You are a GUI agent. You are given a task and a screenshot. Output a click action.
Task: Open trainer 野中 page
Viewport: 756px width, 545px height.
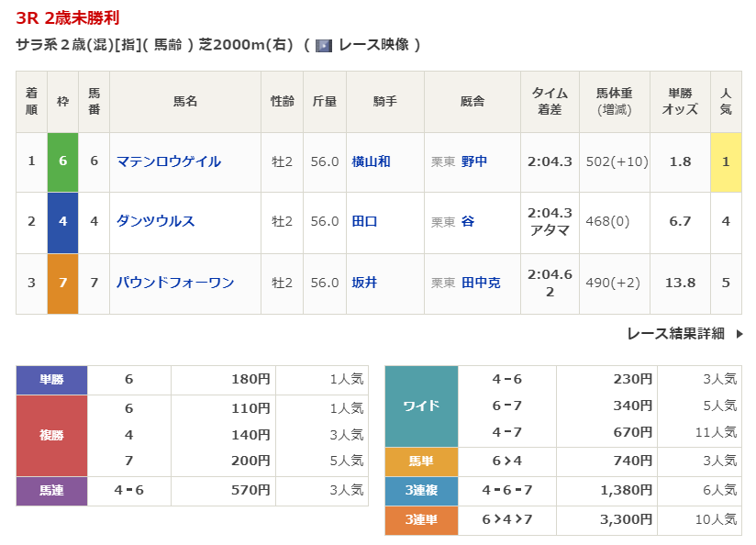click(x=474, y=161)
